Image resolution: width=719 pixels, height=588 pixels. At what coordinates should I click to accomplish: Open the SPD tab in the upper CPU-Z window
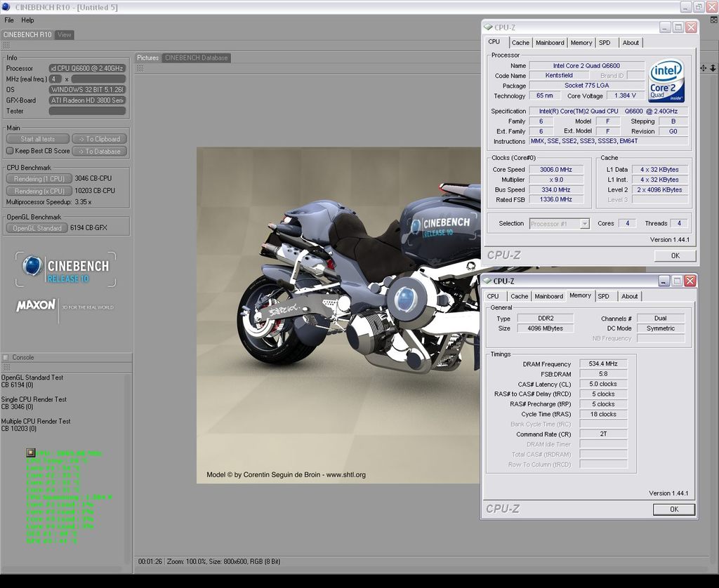tap(605, 43)
